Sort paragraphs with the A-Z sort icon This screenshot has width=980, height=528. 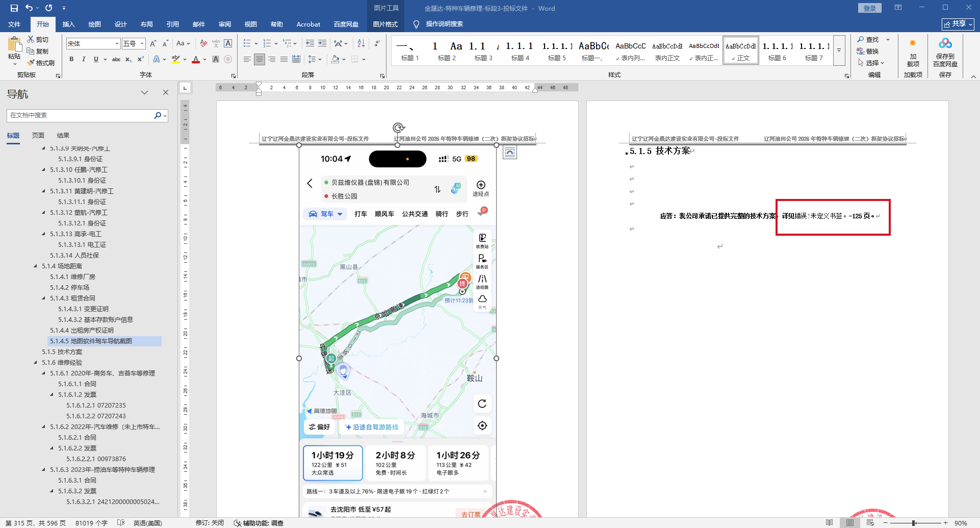click(x=361, y=43)
